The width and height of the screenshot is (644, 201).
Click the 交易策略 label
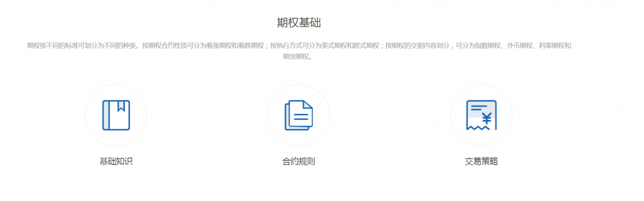pyautogui.click(x=481, y=161)
